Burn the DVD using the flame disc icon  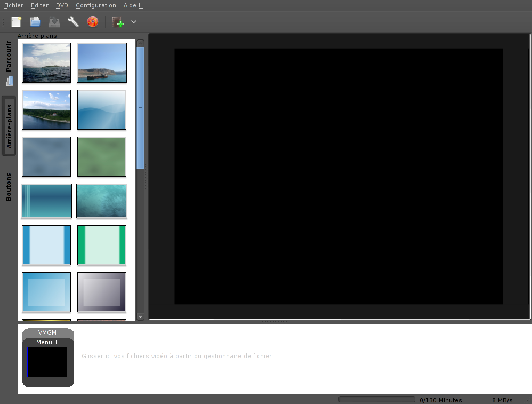click(92, 22)
